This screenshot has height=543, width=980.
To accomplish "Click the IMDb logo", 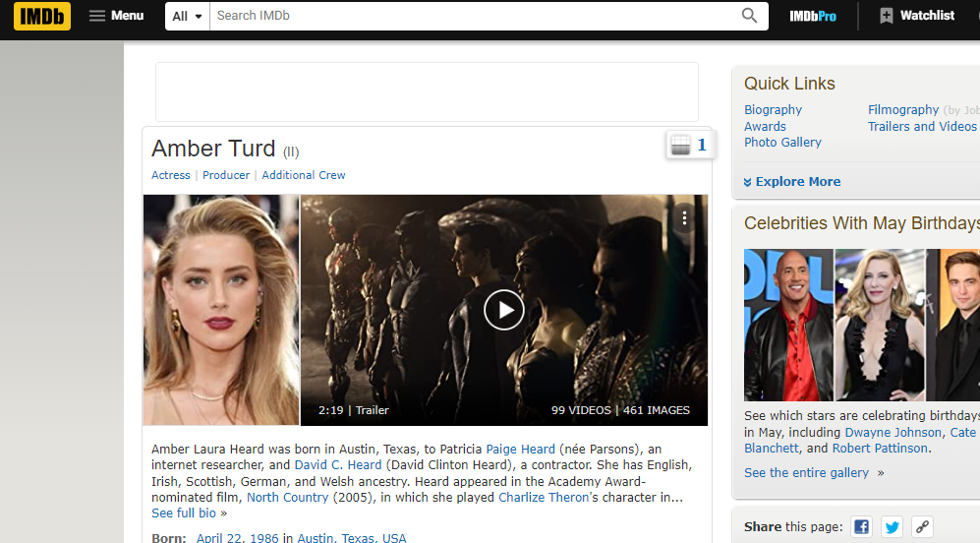I will 42,16.
